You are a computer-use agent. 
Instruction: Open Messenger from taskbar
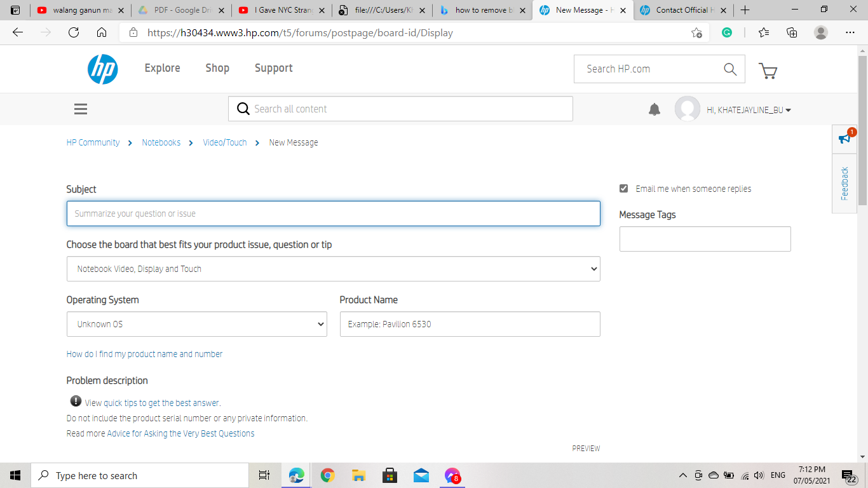point(452,475)
